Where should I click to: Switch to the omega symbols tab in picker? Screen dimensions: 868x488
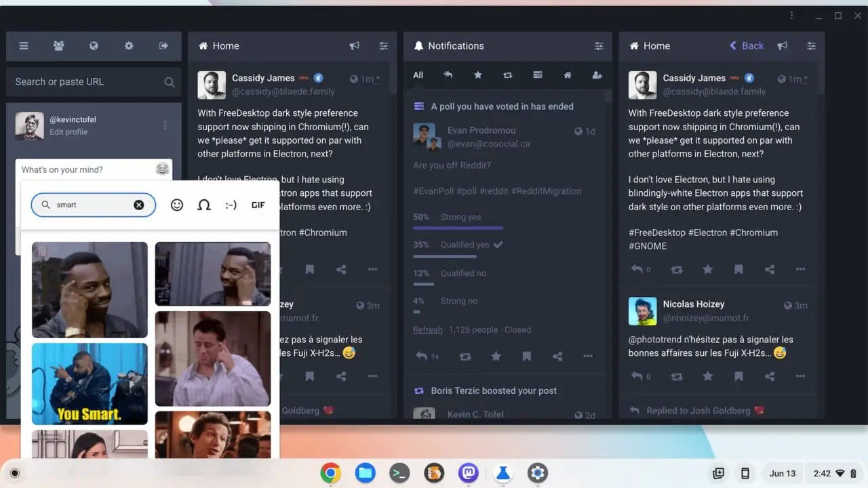point(204,205)
